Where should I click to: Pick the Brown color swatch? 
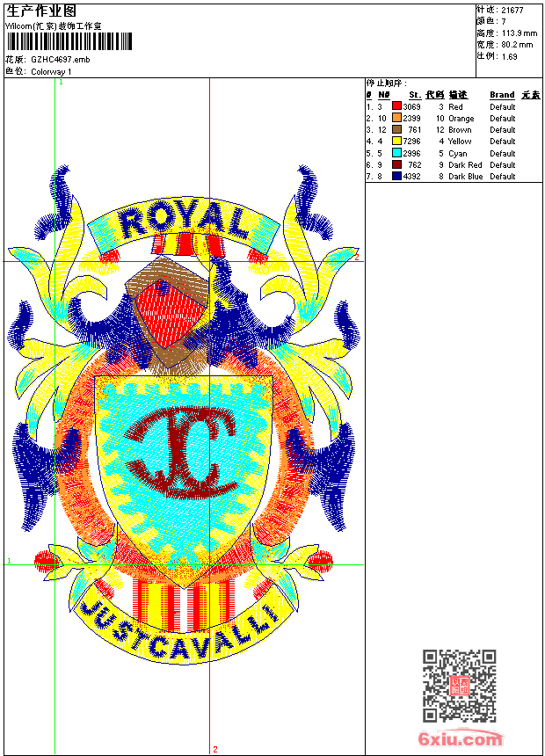(x=397, y=129)
